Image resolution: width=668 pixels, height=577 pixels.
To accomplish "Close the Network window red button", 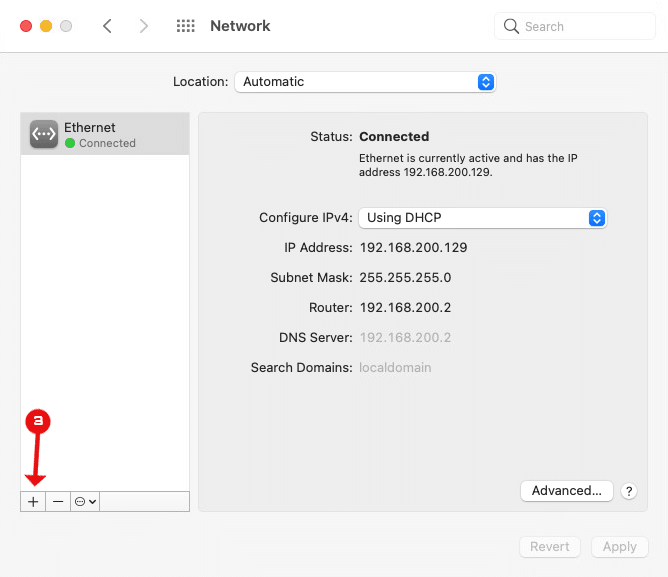I will point(26,26).
